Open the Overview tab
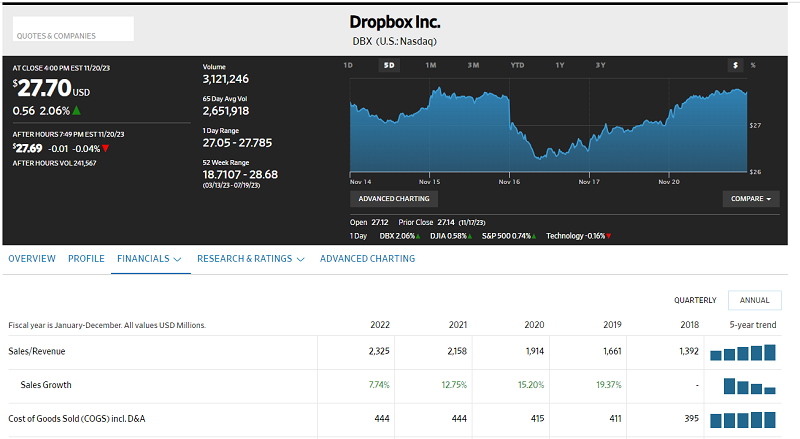This screenshot has width=800, height=439. pyautogui.click(x=32, y=259)
